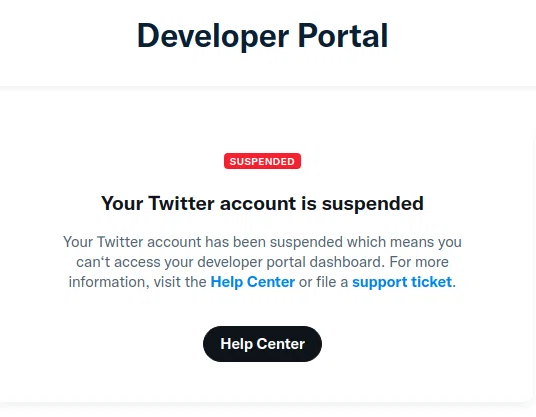Click 'Twitter' in the bold suspended heading

[182, 203]
